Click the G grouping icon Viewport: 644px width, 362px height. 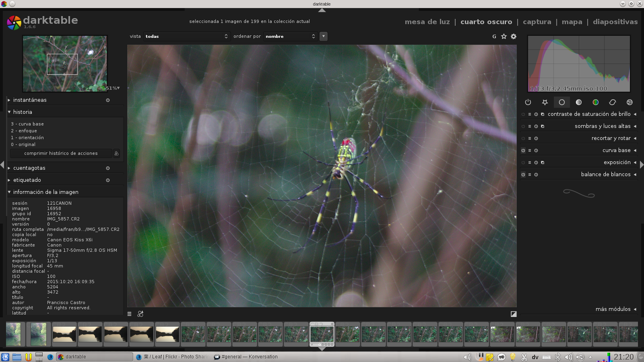494,36
